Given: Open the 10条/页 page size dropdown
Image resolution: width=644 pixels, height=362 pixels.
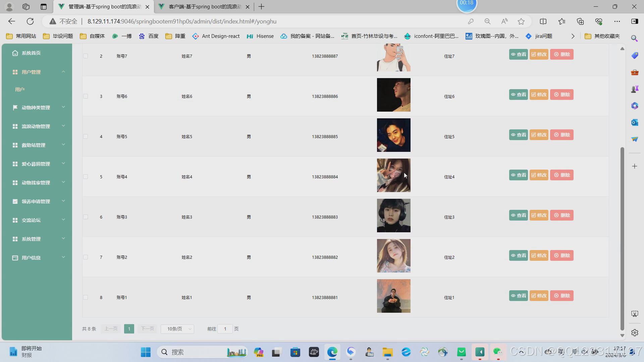Looking at the screenshot, I should coord(177,329).
